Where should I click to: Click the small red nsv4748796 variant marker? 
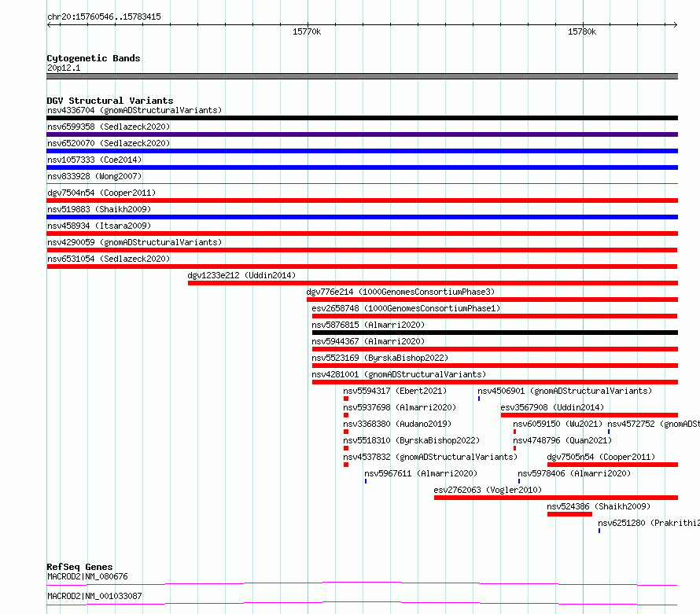pos(514,448)
